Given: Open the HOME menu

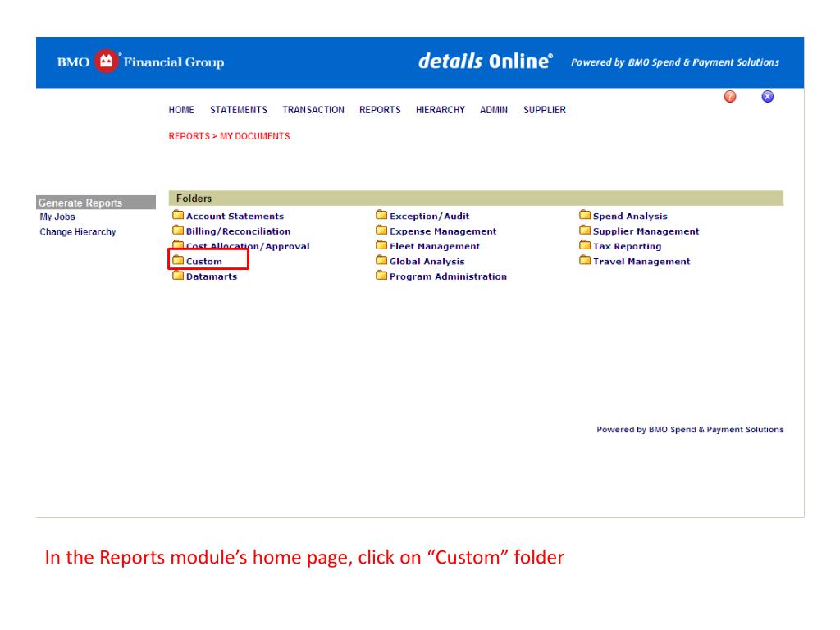Looking at the screenshot, I should point(181,110).
